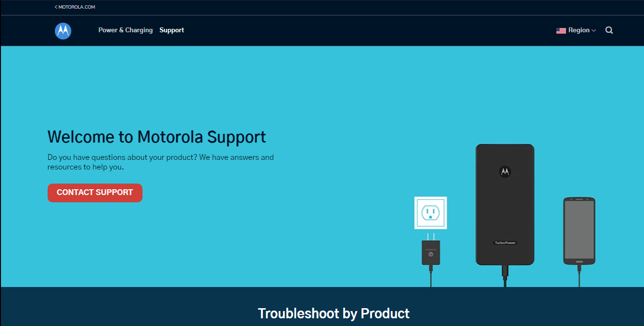This screenshot has width=644, height=326.
Task: Select the Support nav item
Action: point(172,30)
